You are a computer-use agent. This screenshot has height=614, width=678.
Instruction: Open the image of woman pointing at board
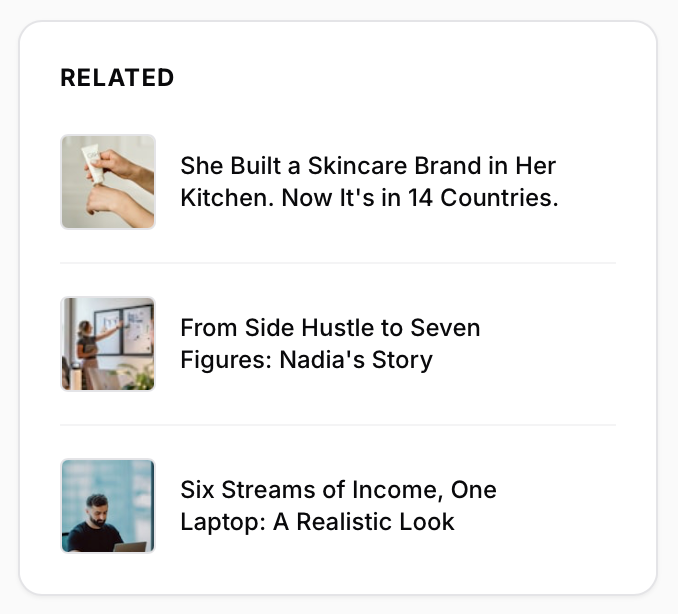pos(108,344)
